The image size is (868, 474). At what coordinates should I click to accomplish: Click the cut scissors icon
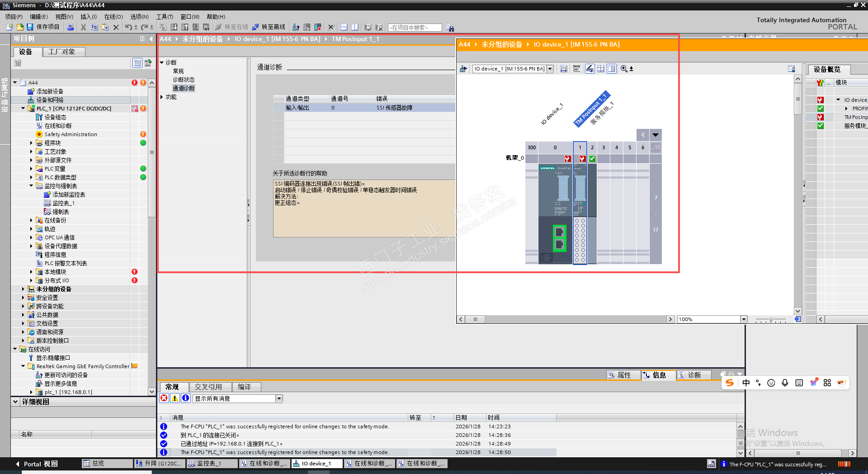click(83, 27)
